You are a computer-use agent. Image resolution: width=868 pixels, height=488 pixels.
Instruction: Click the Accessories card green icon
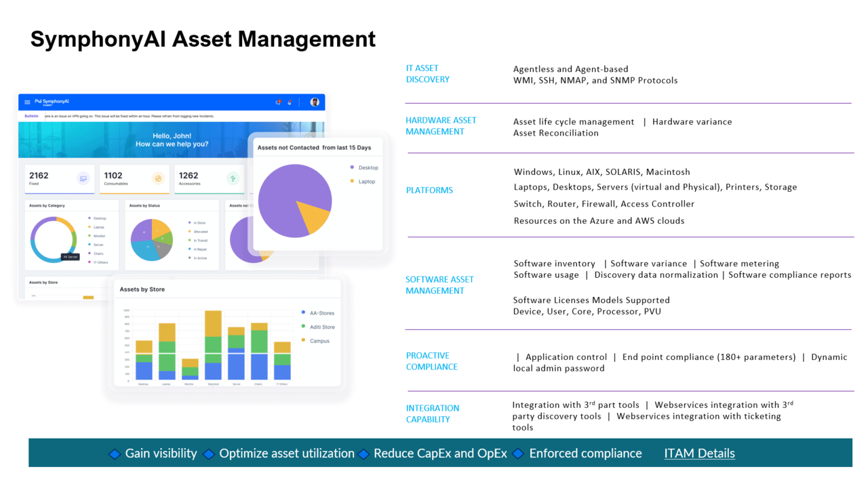coord(233,178)
